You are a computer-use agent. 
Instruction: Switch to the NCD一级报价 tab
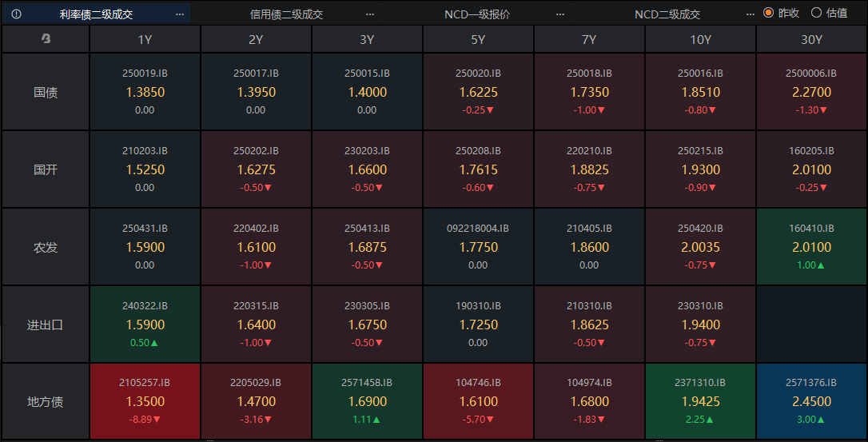pyautogui.click(x=477, y=14)
